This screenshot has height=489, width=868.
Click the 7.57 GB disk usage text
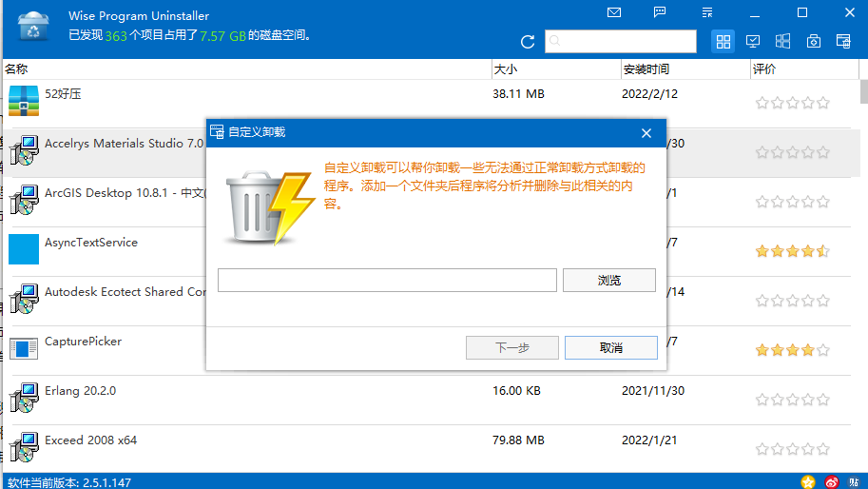click(x=222, y=36)
